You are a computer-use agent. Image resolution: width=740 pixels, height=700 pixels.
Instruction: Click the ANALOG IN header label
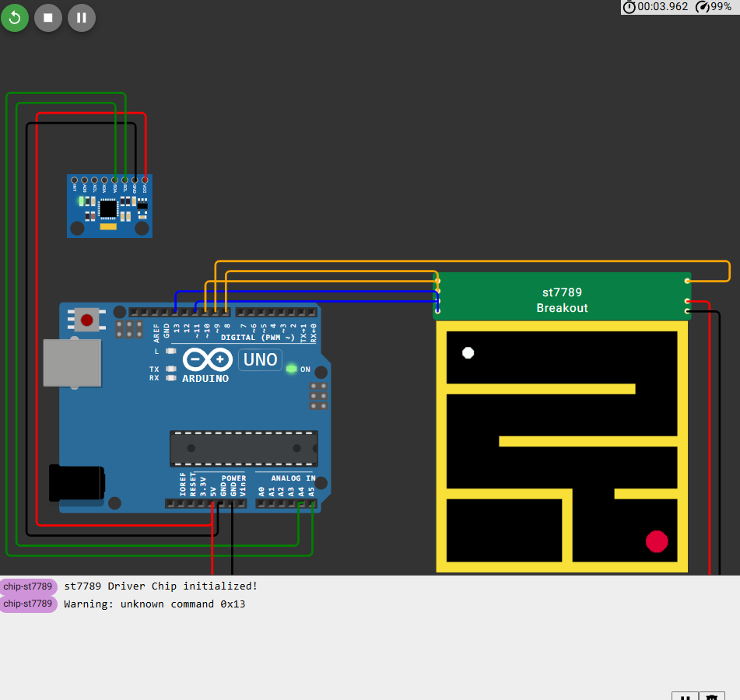(293, 478)
